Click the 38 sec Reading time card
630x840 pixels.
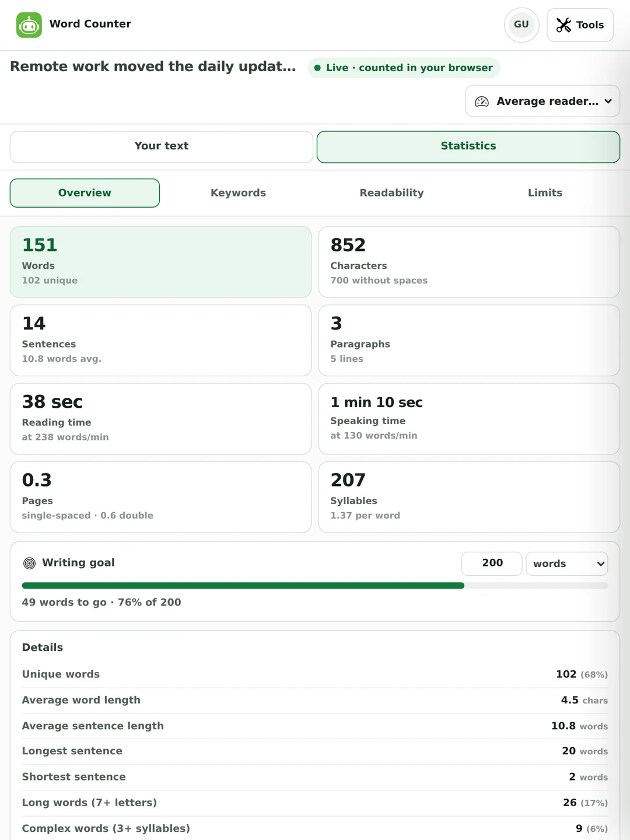pos(160,419)
